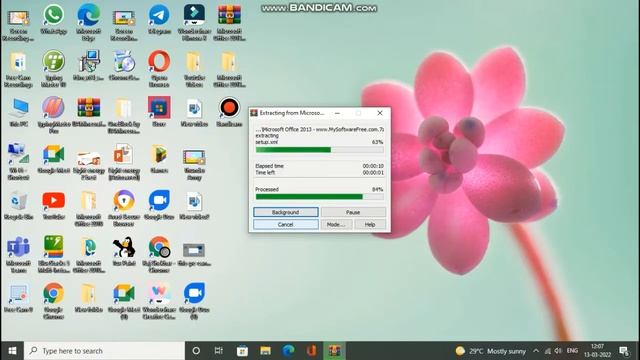Open the Telegram desktop shortcut

(159, 20)
